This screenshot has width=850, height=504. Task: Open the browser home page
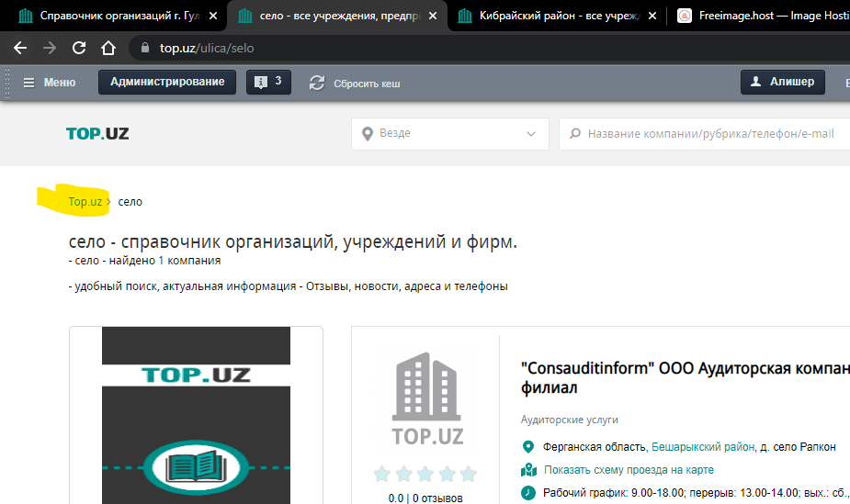pyautogui.click(x=108, y=48)
